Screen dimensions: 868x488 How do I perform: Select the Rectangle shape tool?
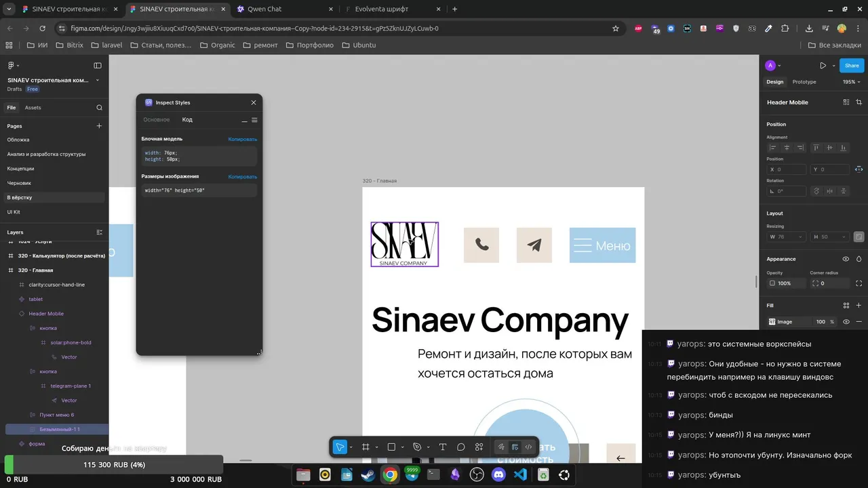click(391, 447)
